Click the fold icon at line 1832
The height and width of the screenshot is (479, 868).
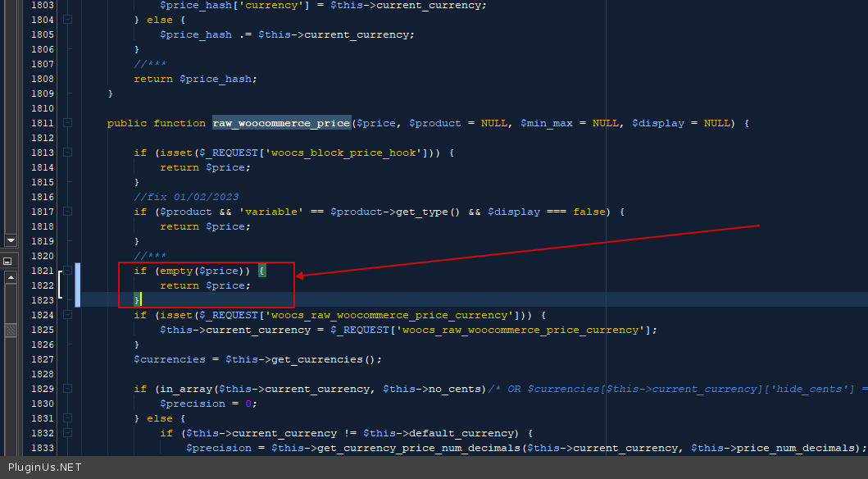click(68, 433)
